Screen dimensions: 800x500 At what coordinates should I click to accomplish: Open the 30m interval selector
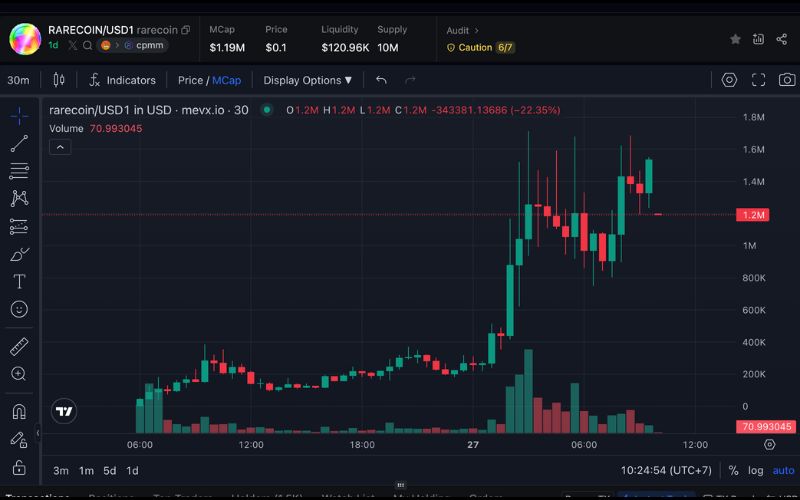coord(18,80)
